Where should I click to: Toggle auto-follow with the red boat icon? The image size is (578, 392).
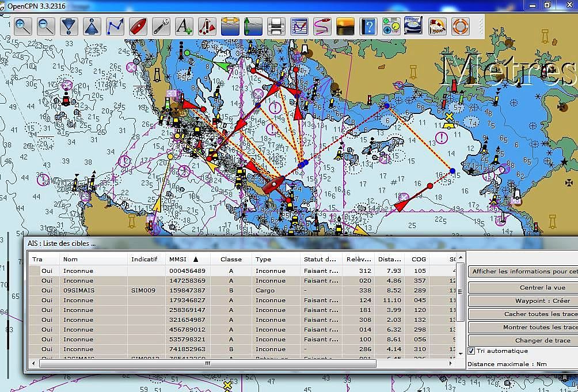tap(138, 26)
